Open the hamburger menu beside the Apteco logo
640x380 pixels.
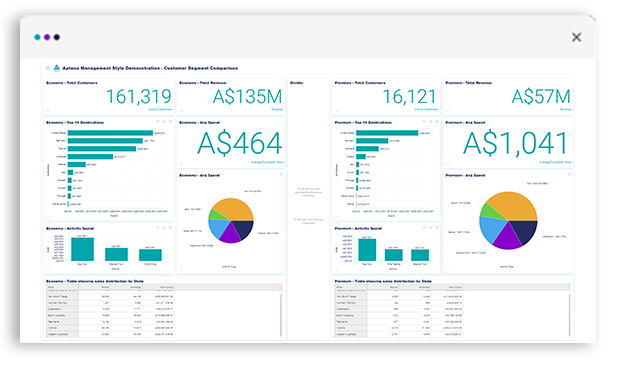(x=48, y=68)
